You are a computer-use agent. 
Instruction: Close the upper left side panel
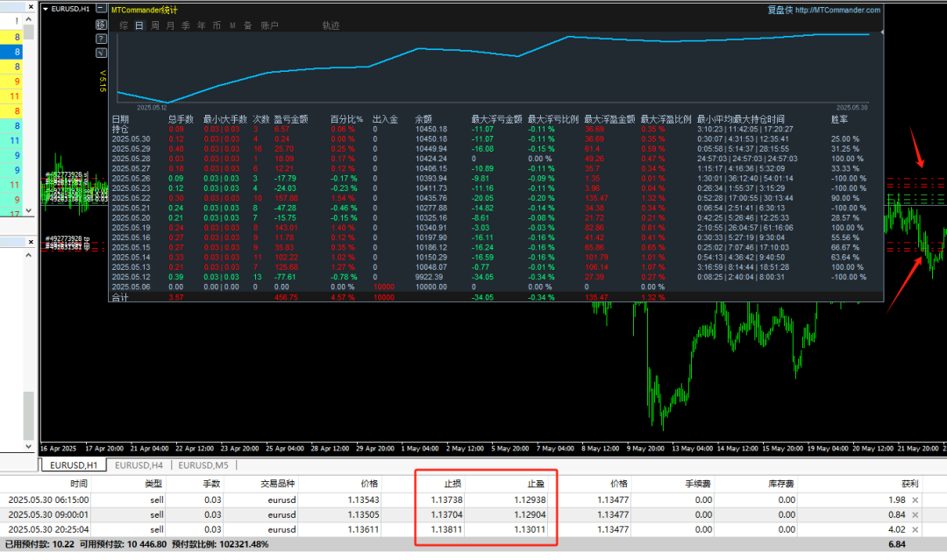31,7
